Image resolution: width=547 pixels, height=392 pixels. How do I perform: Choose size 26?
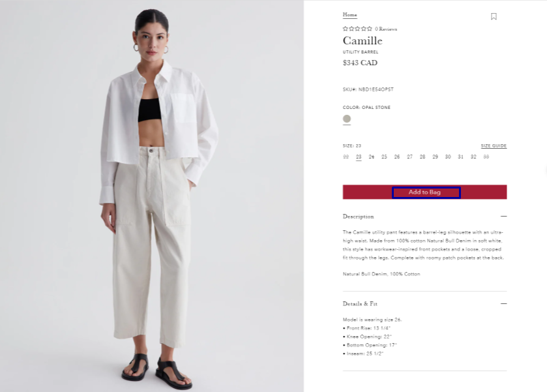396,157
